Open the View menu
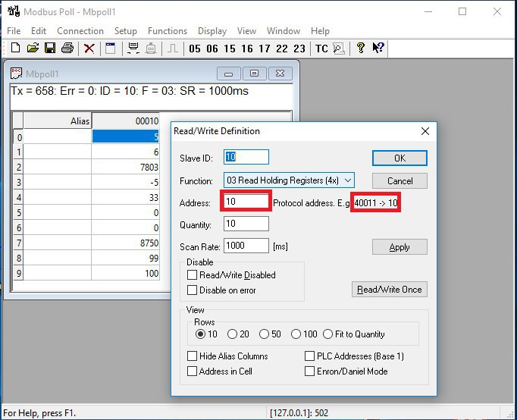This screenshot has height=420, width=517. pyautogui.click(x=246, y=31)
